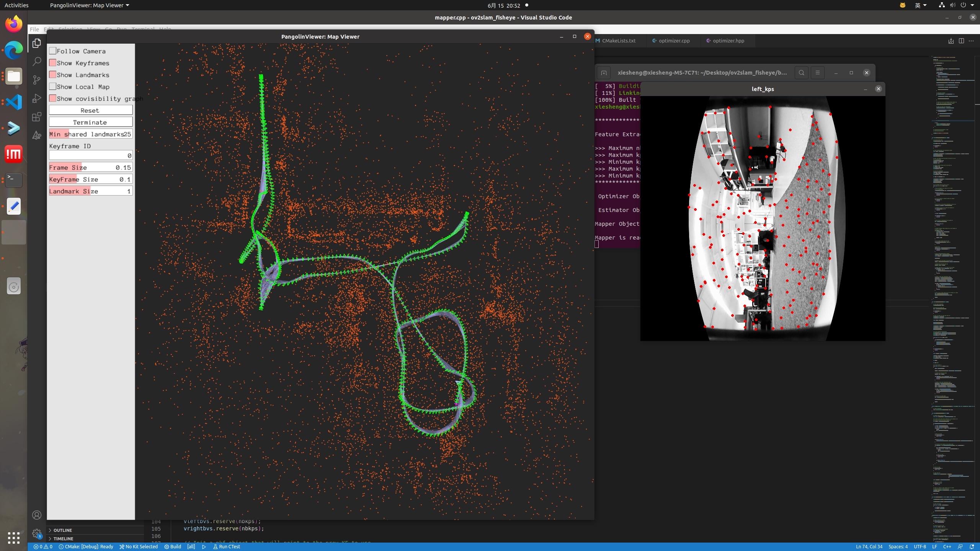Click the split editor icon
The image size is (980, 551).
(961, 41)
